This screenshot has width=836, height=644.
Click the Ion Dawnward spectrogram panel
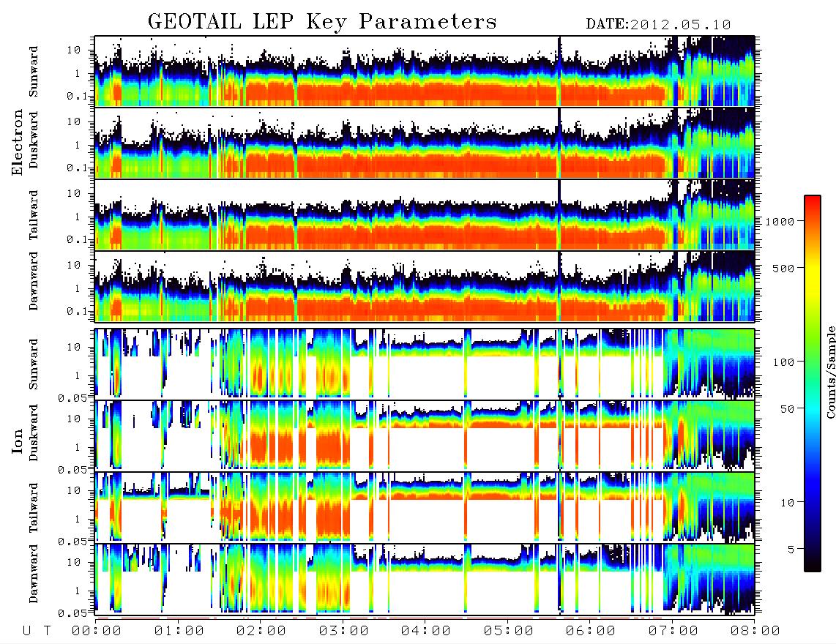tap(425, 579)
